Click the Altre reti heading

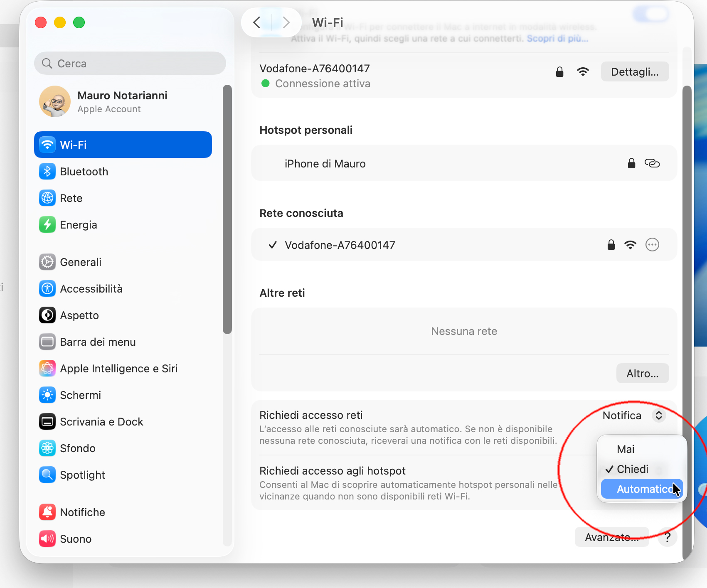pyautogui.click(x=282, y=293)
